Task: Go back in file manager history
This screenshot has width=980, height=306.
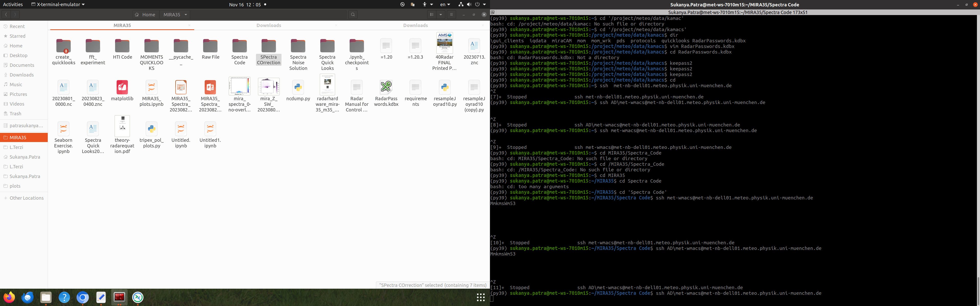Action: click(x=6, y=15)
